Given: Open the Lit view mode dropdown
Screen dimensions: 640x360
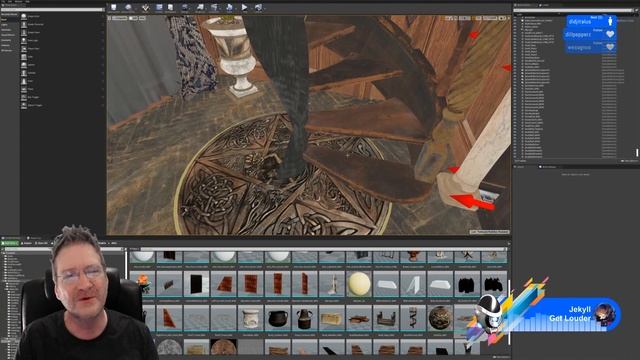Looking at the screenshot, I should click(x=133, y=18).
